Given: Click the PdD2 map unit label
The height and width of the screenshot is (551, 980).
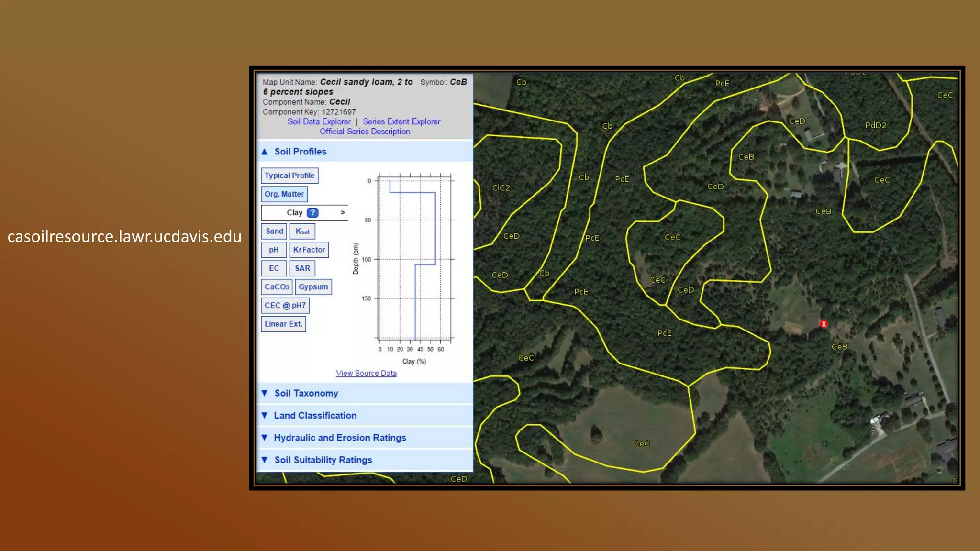Looking at the screenshot, I should (876, 125).
